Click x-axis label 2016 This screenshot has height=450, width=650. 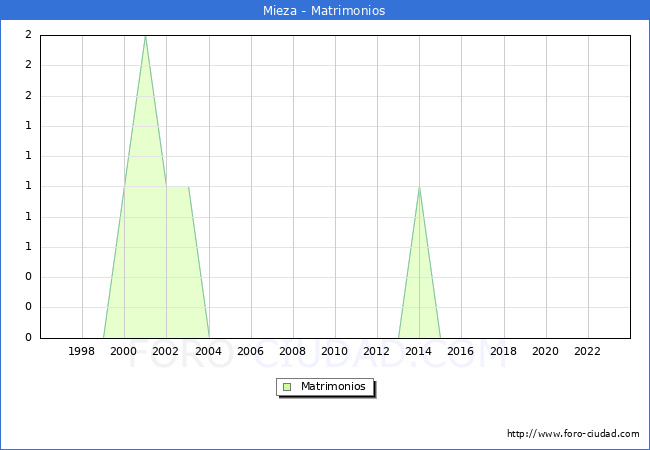point(461,351)
